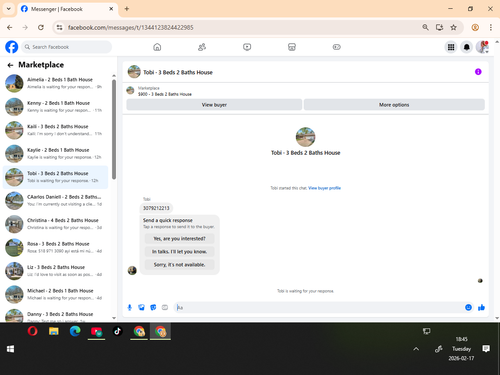
Task: Click the message text input field
Action: pos(318,307)
